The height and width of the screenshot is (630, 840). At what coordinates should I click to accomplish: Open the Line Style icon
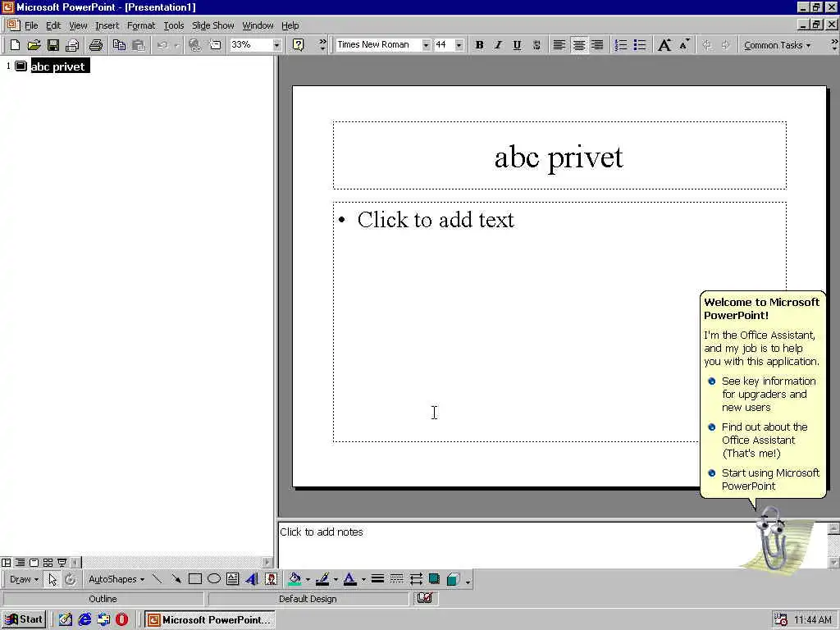(377, 579)
